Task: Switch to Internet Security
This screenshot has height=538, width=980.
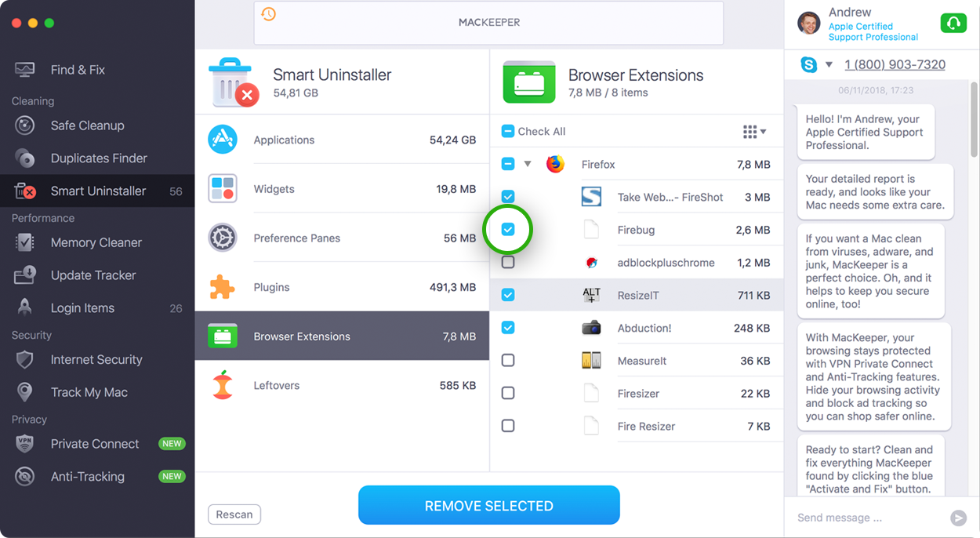Action: tap(97, 360)
